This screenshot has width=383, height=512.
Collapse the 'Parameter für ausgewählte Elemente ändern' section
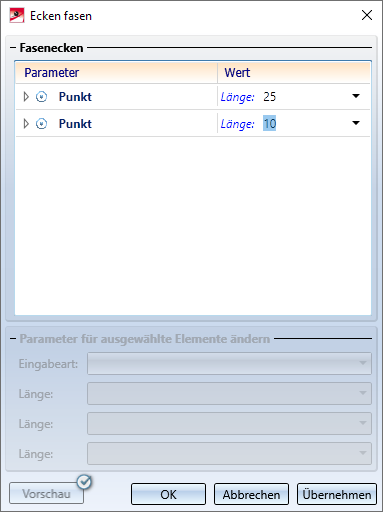(13, 339)
